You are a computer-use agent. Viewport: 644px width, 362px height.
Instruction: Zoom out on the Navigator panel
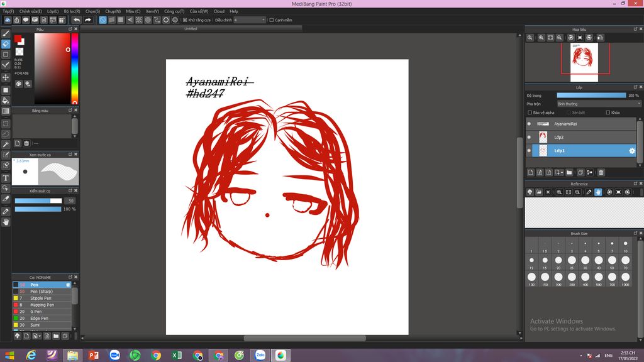coord(559,38)
